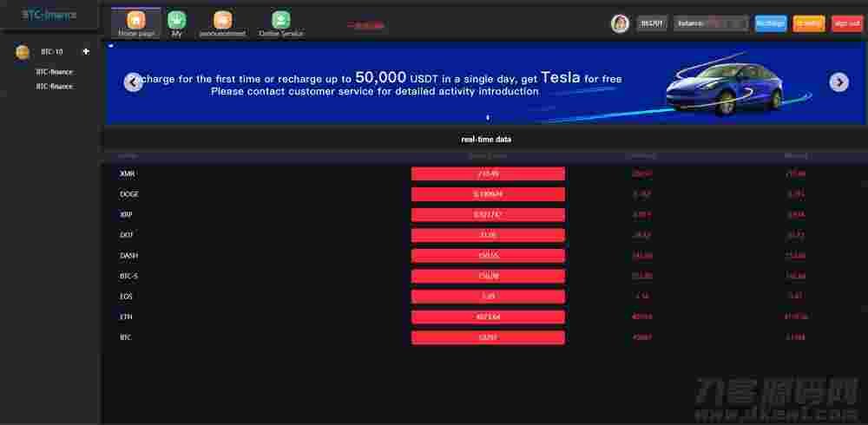The image size is (868, 425).
Task: Click the red price bar for DOGE
Action: [488, 194]
